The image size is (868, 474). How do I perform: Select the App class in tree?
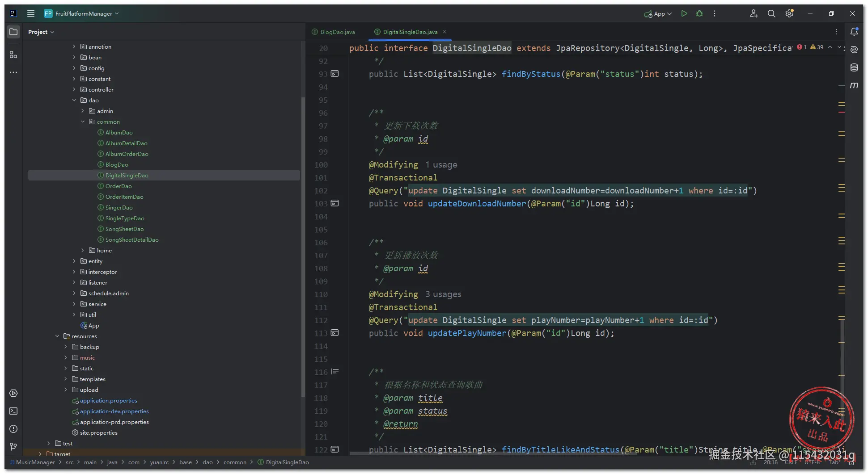[94, 325]
